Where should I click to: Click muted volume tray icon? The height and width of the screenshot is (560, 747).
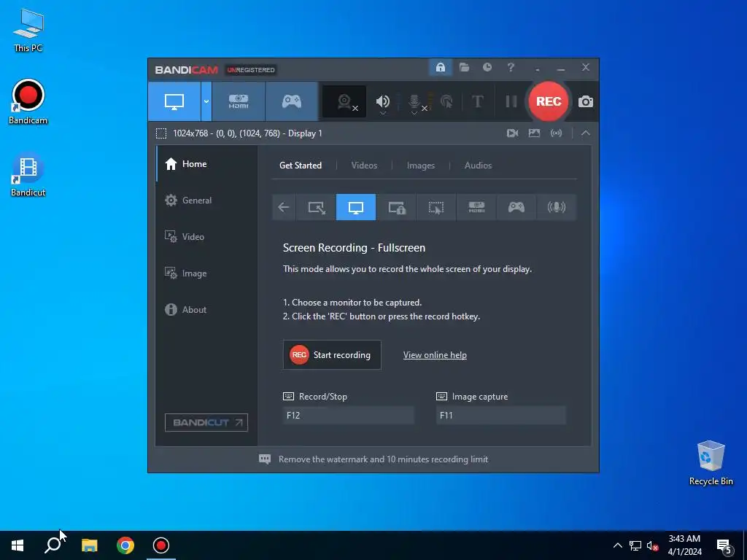pyautogui.click(x=652, y=545)
